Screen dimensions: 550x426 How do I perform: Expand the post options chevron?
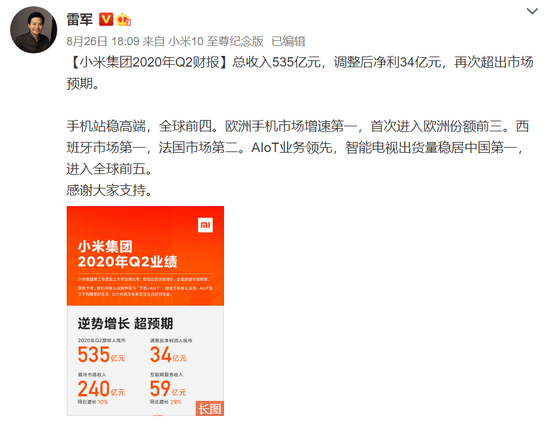[532, 11]
